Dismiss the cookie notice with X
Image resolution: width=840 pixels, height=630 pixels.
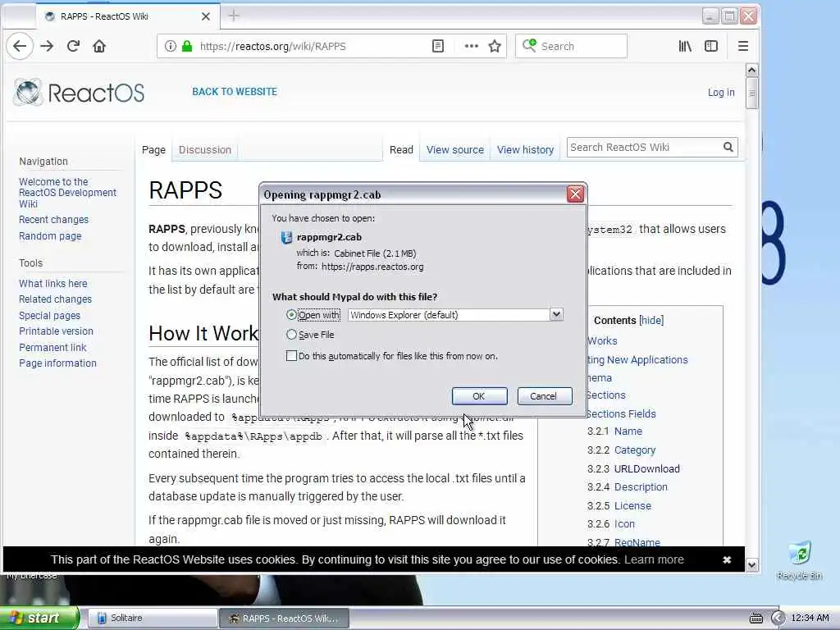(727, 559)
